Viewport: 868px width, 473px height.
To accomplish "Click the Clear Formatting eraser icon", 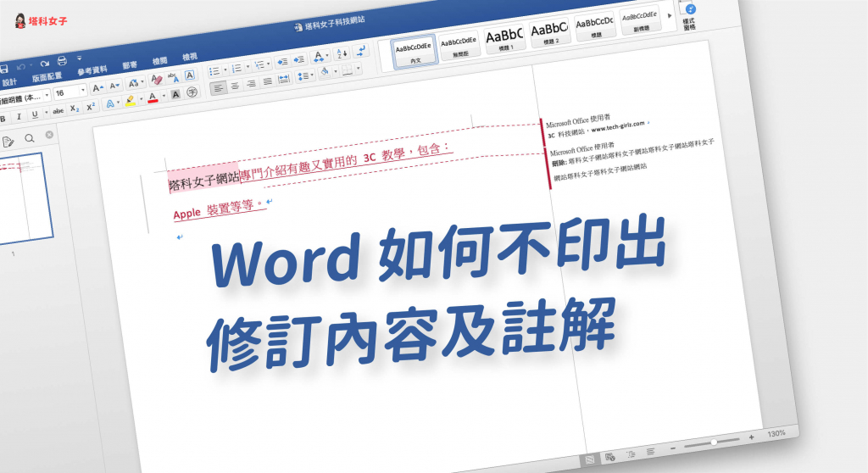I will pyautogui.click(x=156, y=79).
